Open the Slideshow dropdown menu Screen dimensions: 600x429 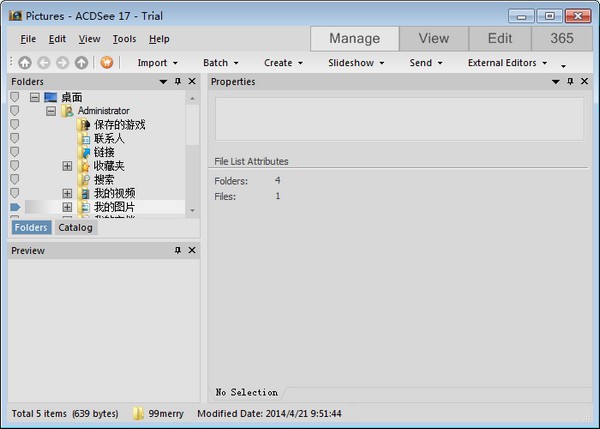[355, 63]
